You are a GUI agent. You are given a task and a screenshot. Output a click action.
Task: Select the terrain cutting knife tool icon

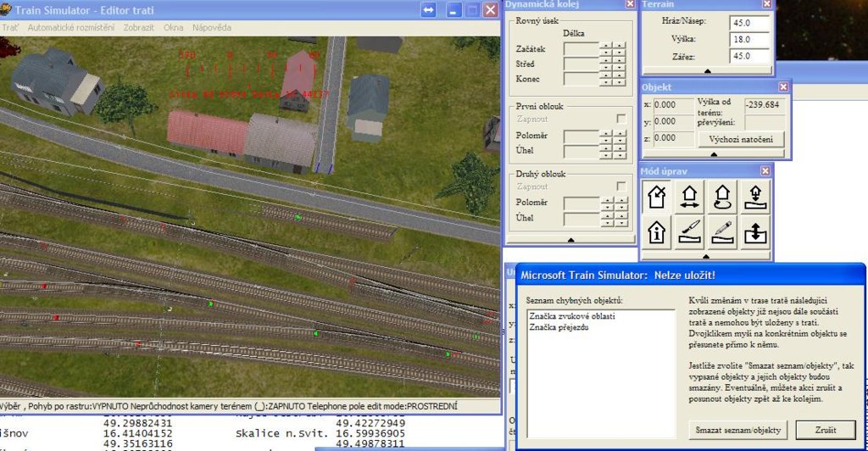tap(689, 231)
